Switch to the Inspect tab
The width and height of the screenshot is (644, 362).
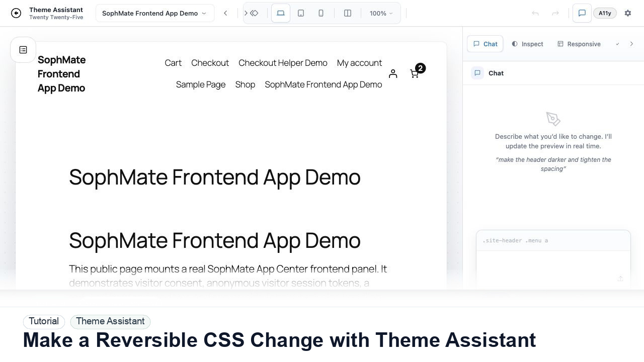coord(527,44)
